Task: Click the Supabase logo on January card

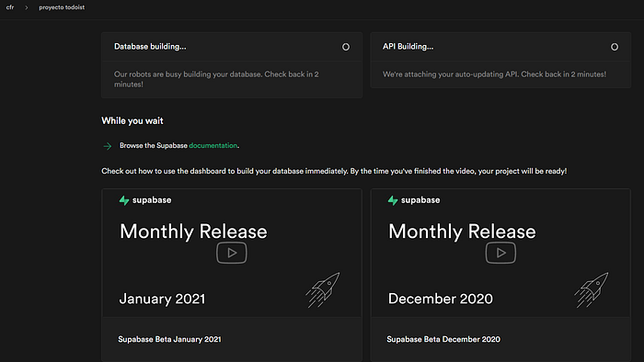Action: pos(145,200)
